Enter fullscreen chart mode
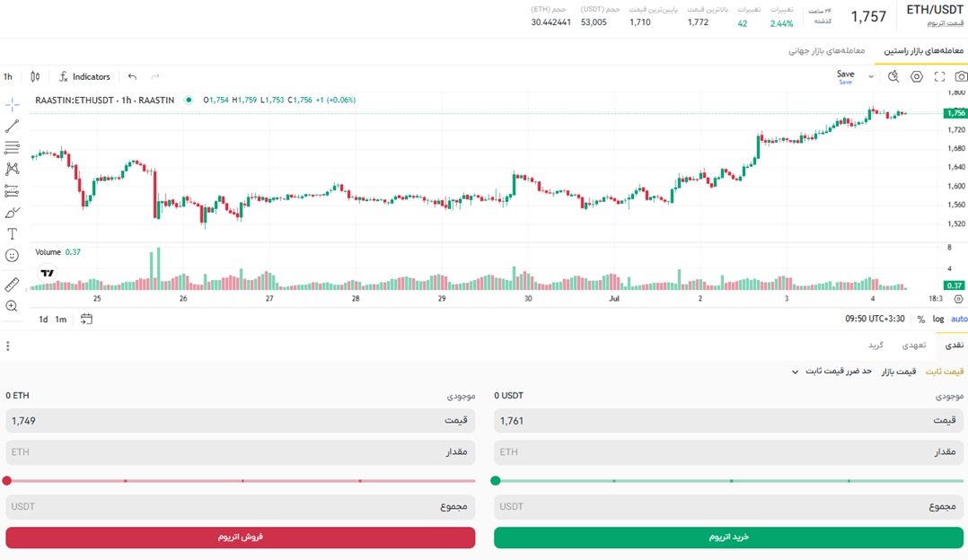Viewport: 968px width, 560px height. click(939, 76)
